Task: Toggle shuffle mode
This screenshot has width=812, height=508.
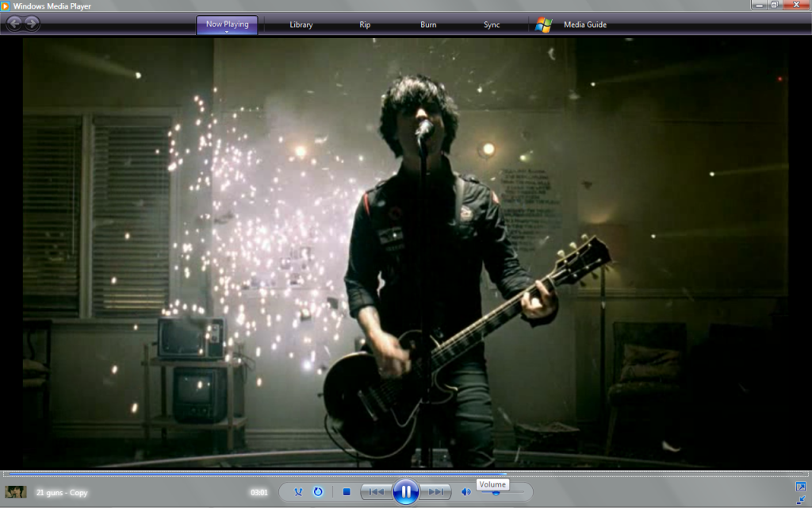Action: tap(298, 492)
